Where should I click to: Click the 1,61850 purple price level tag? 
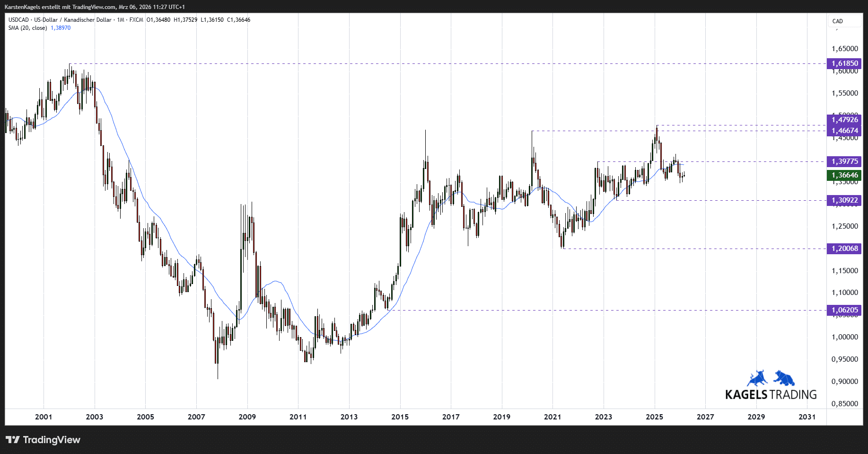pyautogui.click(x=844, y=63)
